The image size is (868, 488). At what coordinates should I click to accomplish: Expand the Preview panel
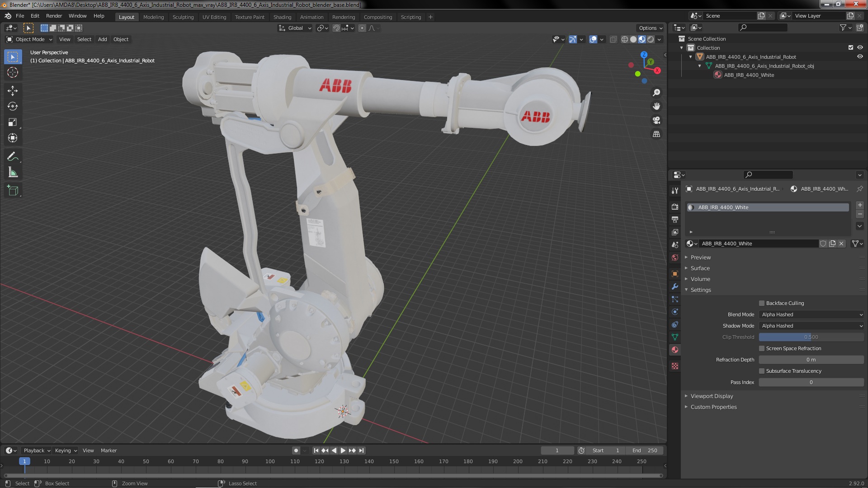[x=700, y=258]
